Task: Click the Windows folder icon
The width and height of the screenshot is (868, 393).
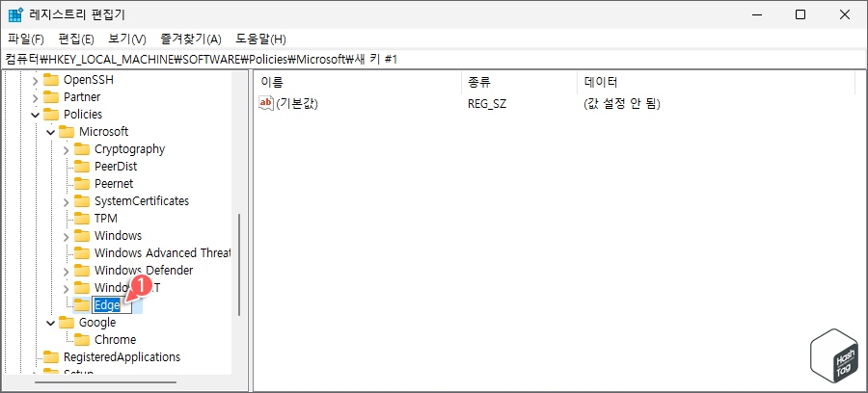Action: pos(82,235)
